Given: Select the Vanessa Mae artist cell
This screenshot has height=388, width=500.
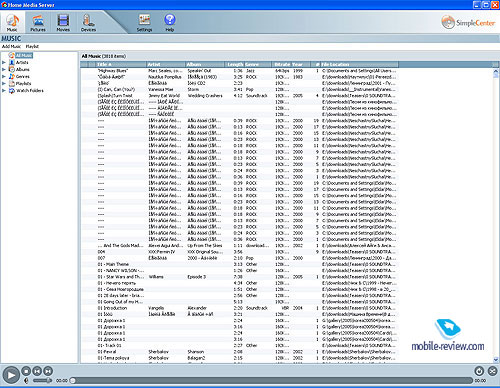Looking at the screenshot, I should [160, 89].
